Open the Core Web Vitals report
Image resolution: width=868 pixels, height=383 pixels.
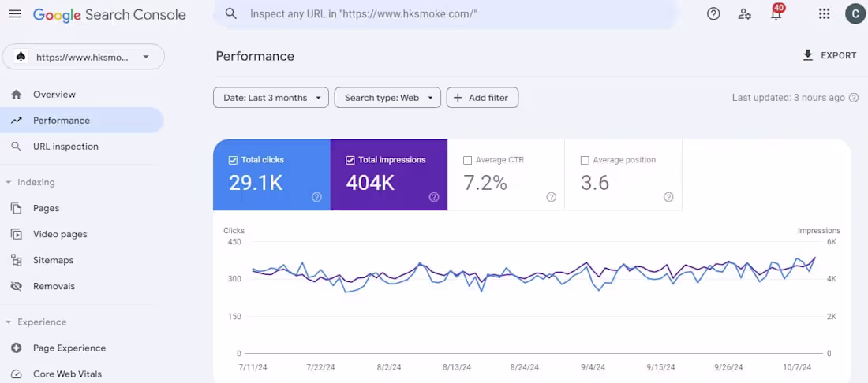(x=67, y=374)
